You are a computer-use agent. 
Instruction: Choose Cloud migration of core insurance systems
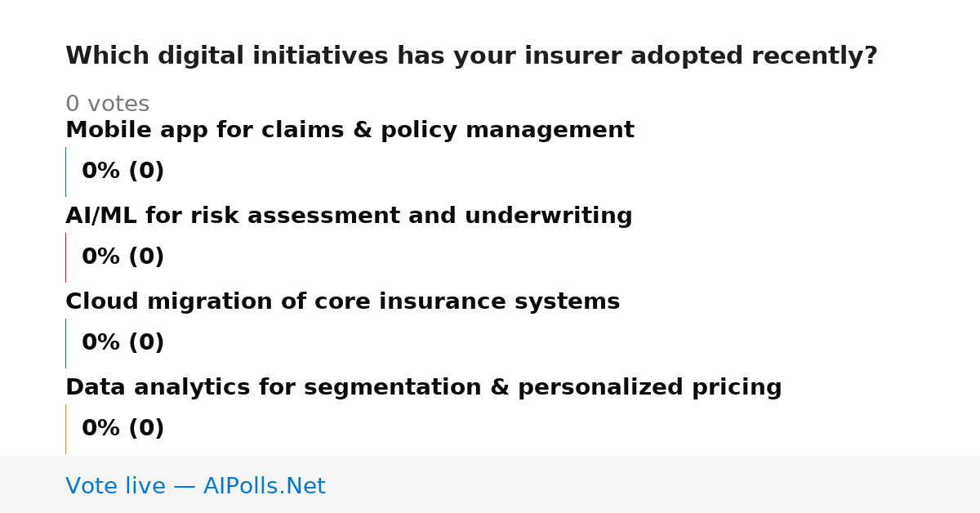(x=342, y=302)
